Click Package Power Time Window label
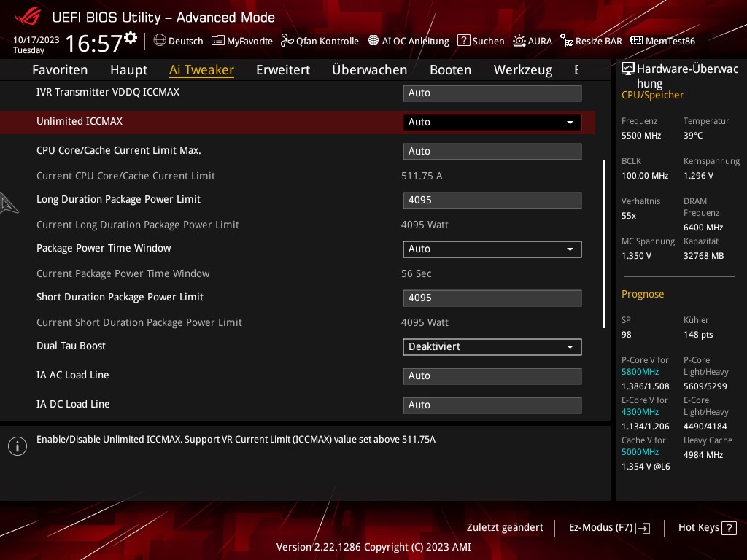 104,248
